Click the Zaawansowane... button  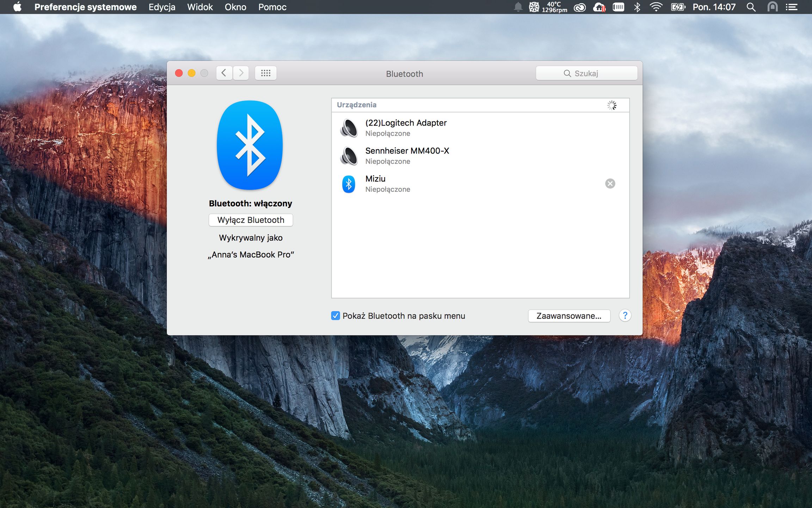(x=569, y=316)
